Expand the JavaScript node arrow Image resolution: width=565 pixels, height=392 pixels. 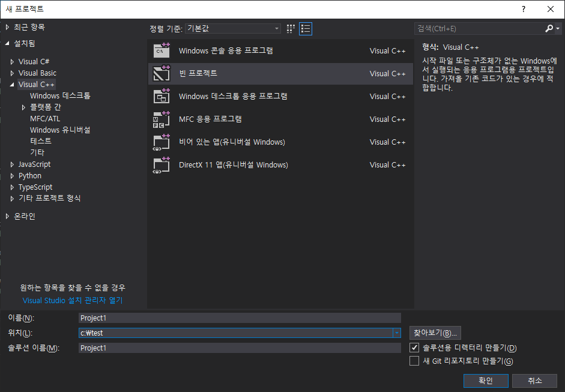pos(12,164)
